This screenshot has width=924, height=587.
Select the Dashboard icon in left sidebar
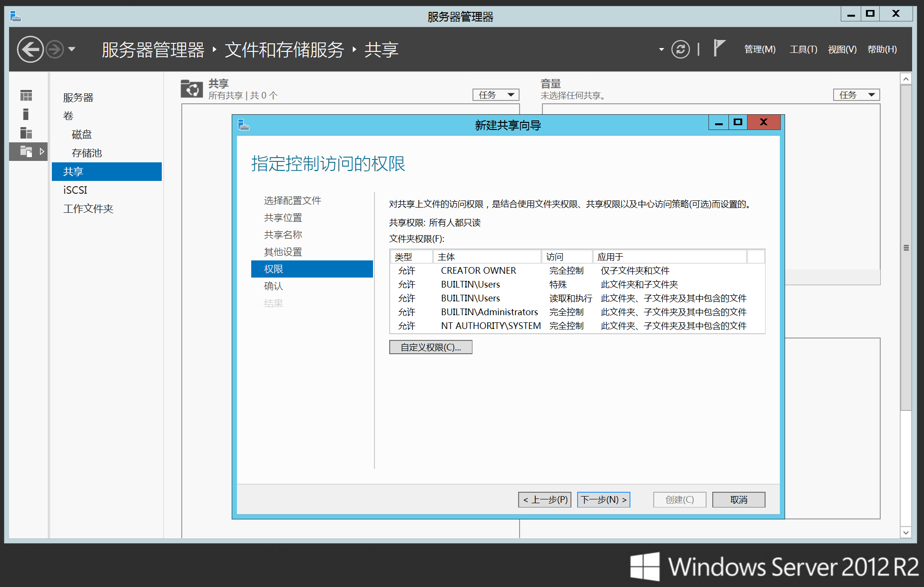pyautogui.click(x=26, y=96)
